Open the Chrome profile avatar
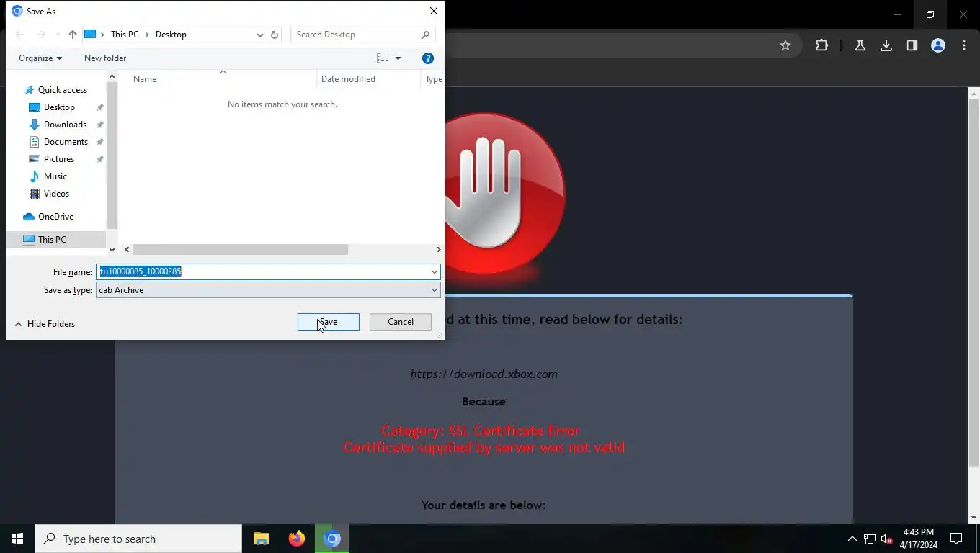Image resolution: width=980 pixels, height=553 pixels. coord(938,45)
